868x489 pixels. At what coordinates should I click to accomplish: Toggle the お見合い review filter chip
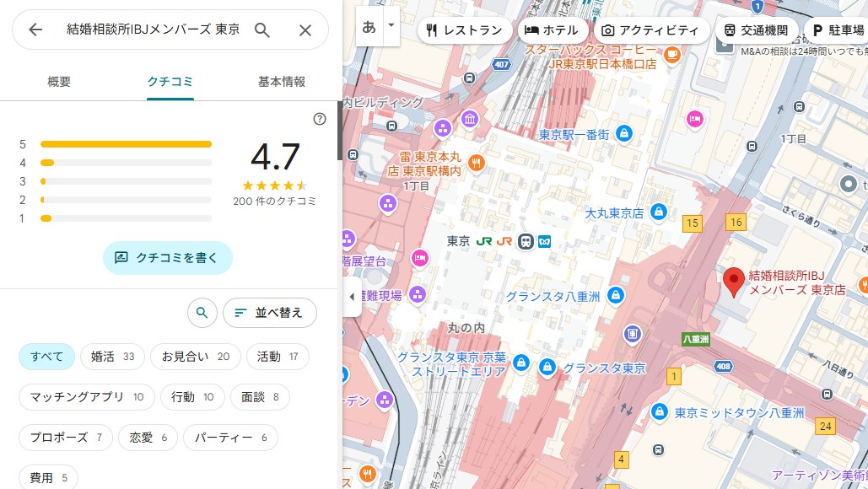[x=195, y=357]
